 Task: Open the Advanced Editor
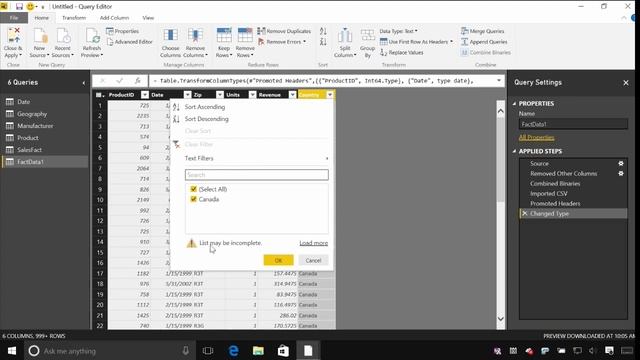tap(129, 42)
